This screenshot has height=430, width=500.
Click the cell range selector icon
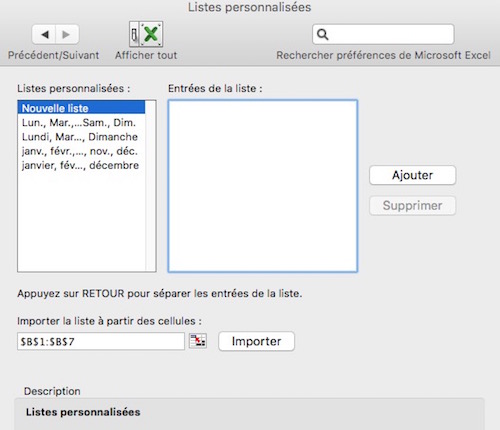point(198,341)
